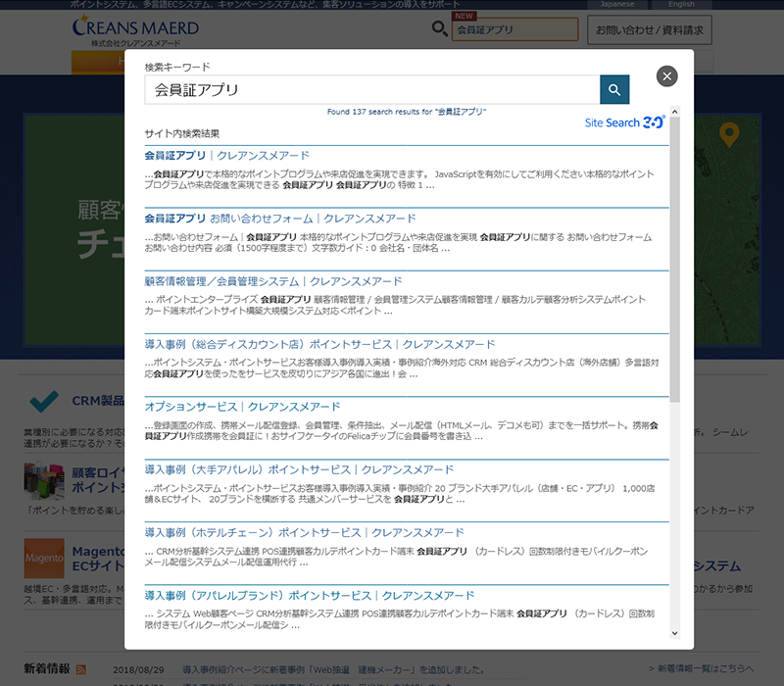Switch language to Japanese
Image resolution: width=784 pixels, height=686 pixels.
pyautogui.click(x=617, y=5)
